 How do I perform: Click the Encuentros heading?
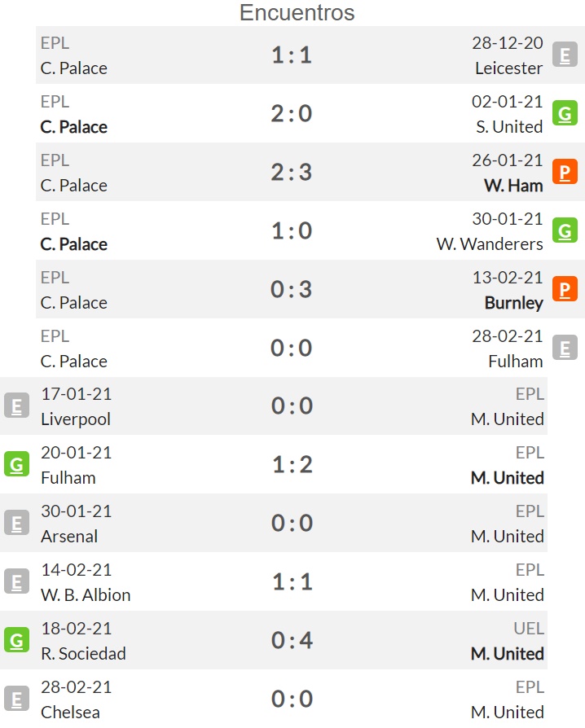pos(297,12)
